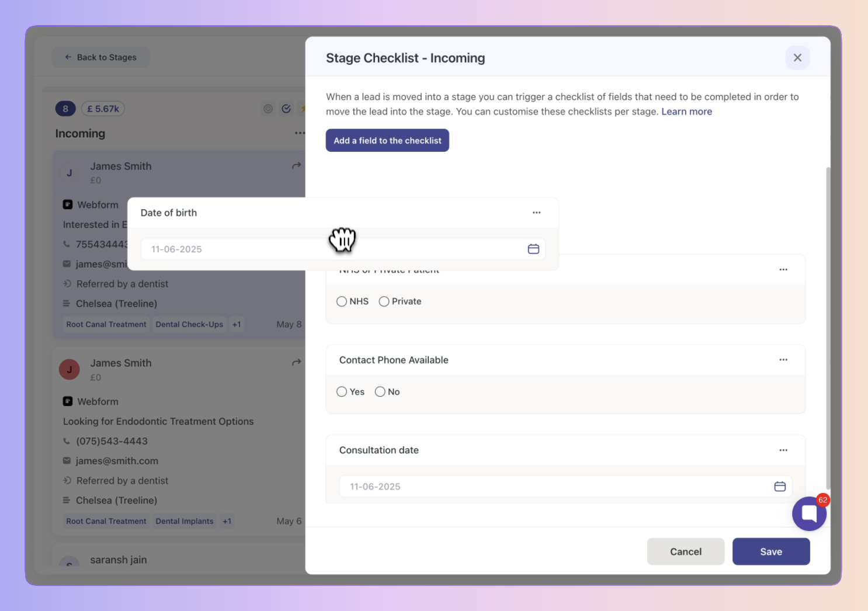Click the Incoming stage title
The width and height of the screenshot is (868, 611).
tap(80, 133)
